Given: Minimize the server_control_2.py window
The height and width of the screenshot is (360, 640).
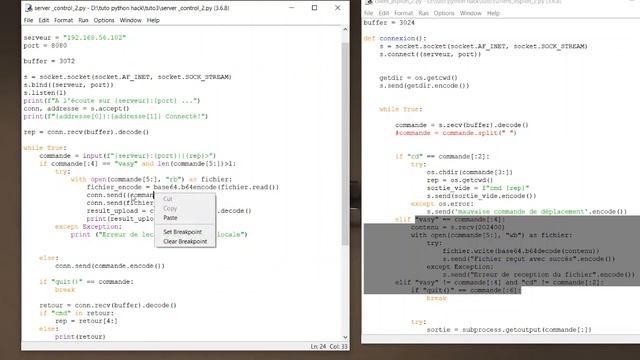Looking at the screenshot, I should (x=291, y=8).
